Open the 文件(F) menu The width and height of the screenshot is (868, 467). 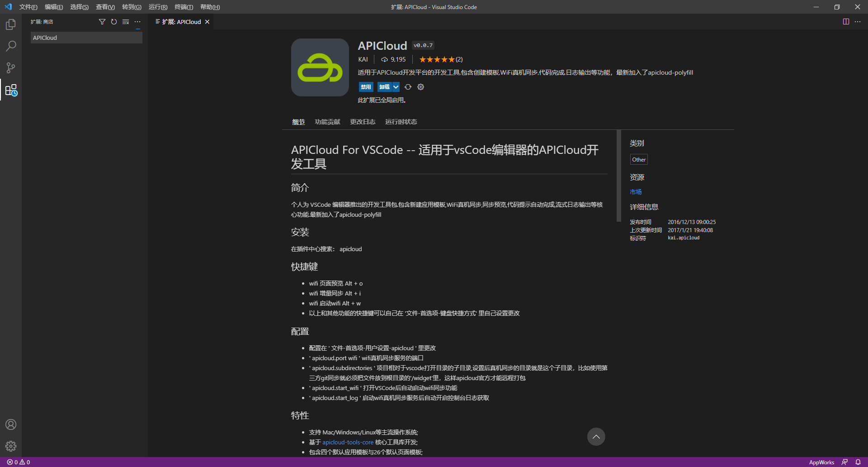click(28, 7)
